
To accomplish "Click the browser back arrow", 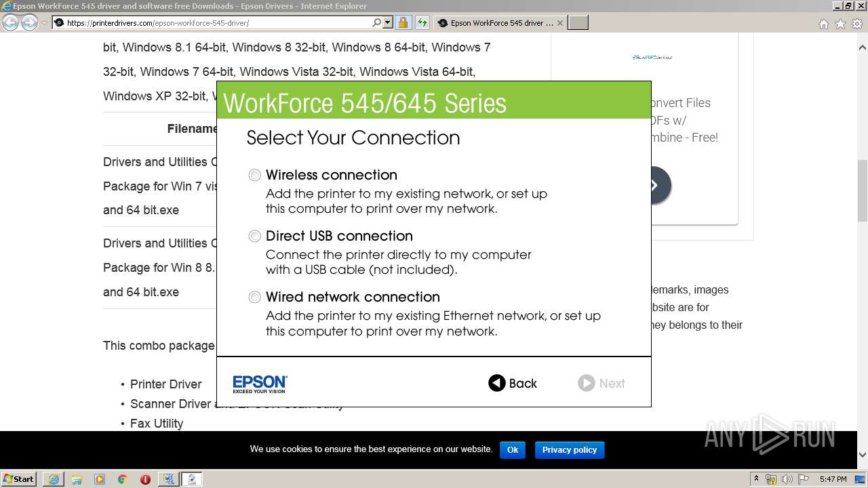I will (x=10, y=22).
